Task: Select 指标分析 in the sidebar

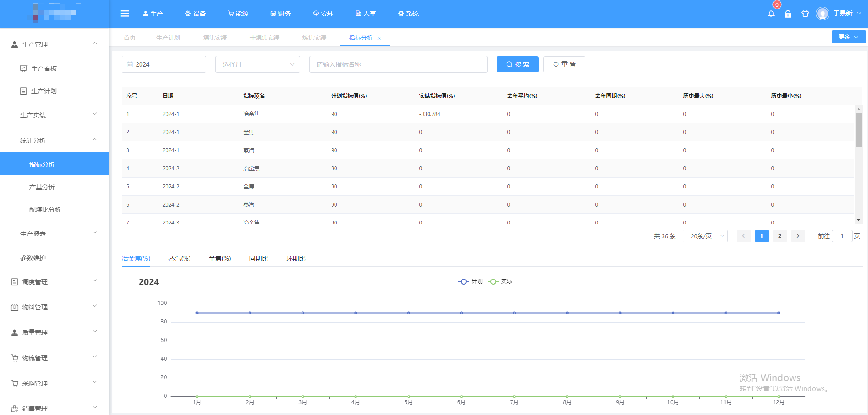Action: [x=54, y=164]
